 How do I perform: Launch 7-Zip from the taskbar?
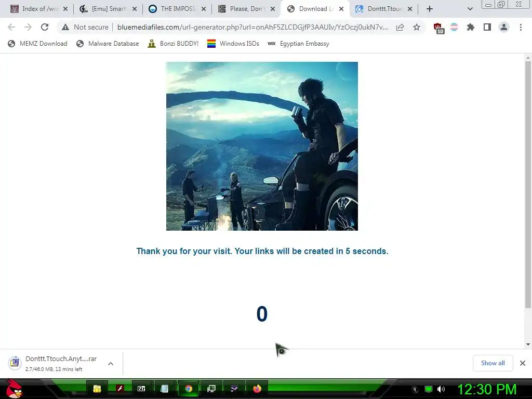[x=141, y=389]
